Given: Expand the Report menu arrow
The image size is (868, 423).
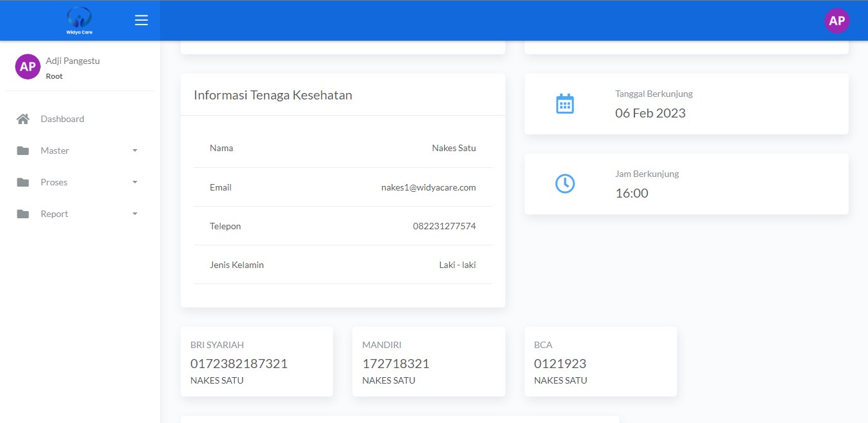Looking at the screenshot, I should (135, 214).
